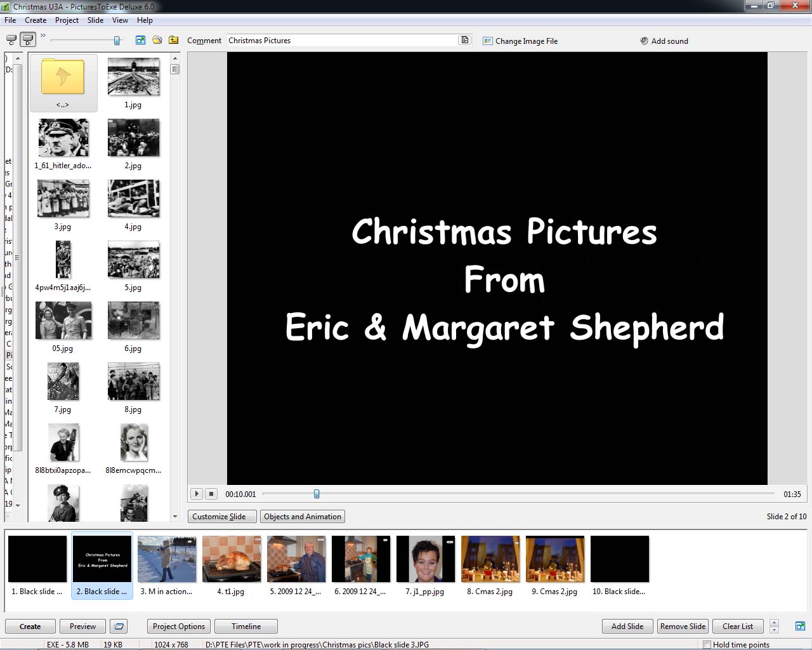812x650 pixels.
Task: Click the Clear List button
Action: (x=738, y=626)
